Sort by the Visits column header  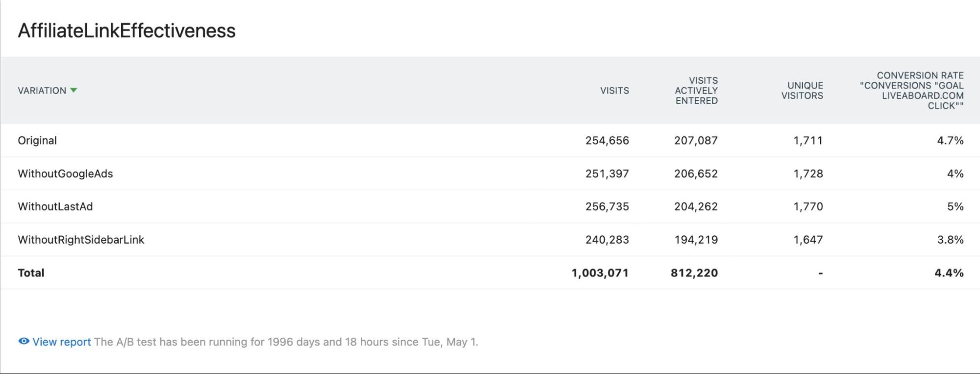coord(614,91)
